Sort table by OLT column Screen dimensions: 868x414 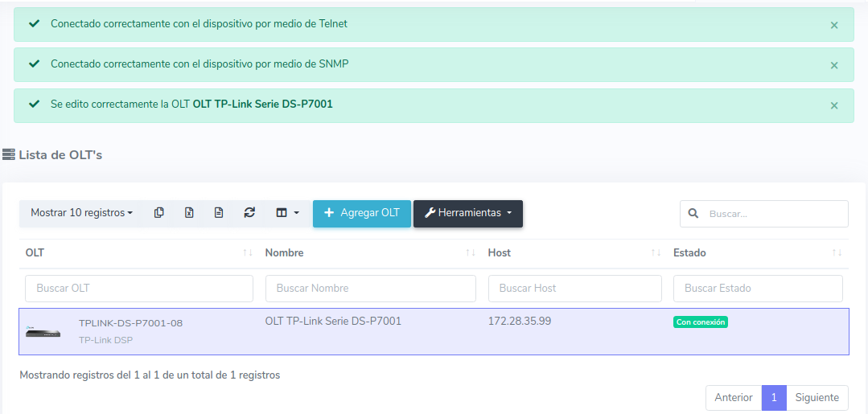[248, 253]
